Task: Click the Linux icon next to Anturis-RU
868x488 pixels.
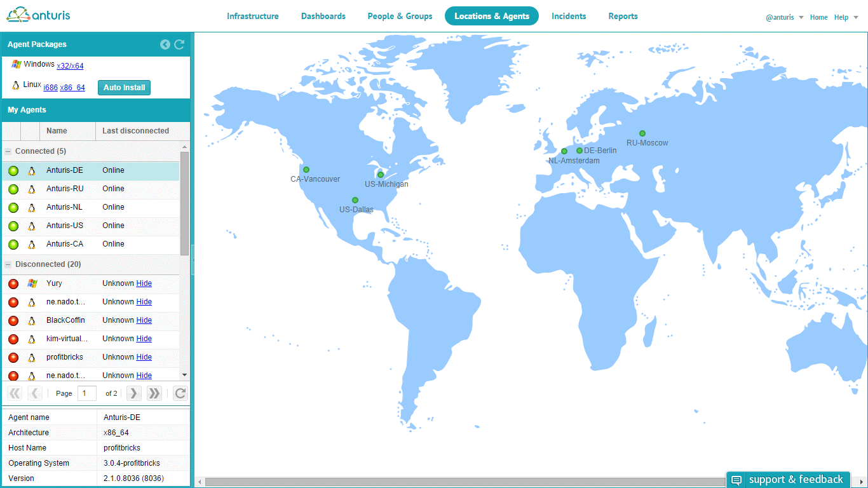Action: (31, 189)
